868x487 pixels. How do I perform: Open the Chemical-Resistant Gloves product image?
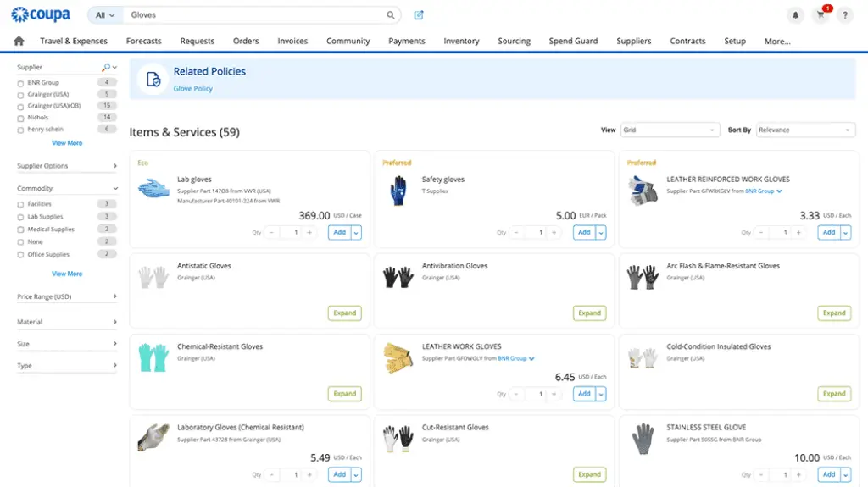tap(153, 357)
